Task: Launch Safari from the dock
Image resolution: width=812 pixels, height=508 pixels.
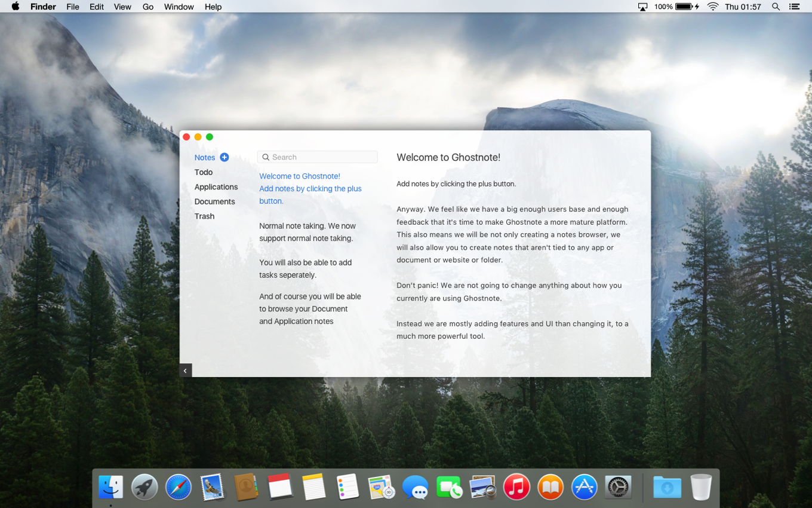Action: pos(178,487)
